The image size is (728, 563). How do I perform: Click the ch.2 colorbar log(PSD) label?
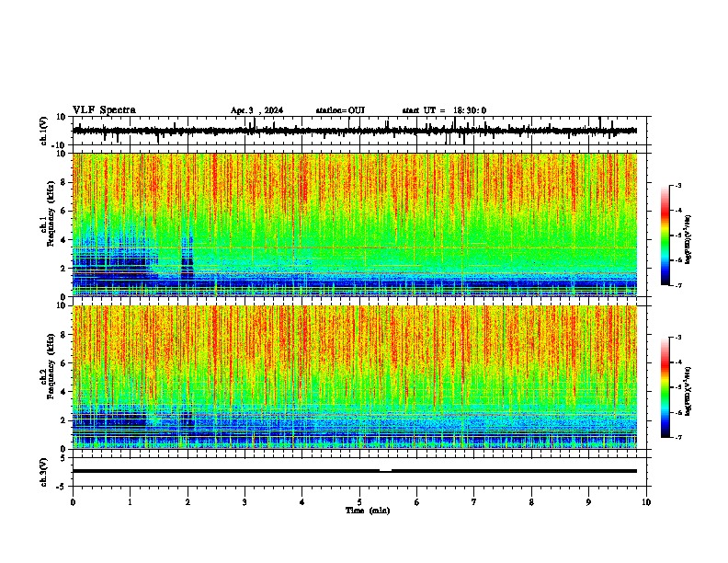(x=688, y=391)
